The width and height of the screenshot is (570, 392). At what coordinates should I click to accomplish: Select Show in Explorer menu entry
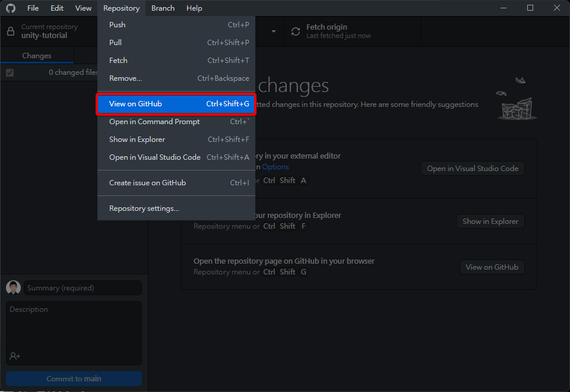176,140
